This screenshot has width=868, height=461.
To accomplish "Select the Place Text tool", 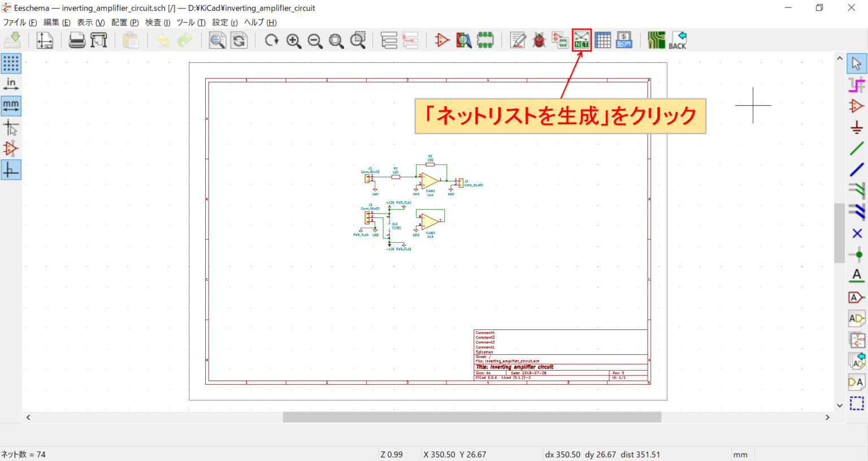I will [857, 275].
